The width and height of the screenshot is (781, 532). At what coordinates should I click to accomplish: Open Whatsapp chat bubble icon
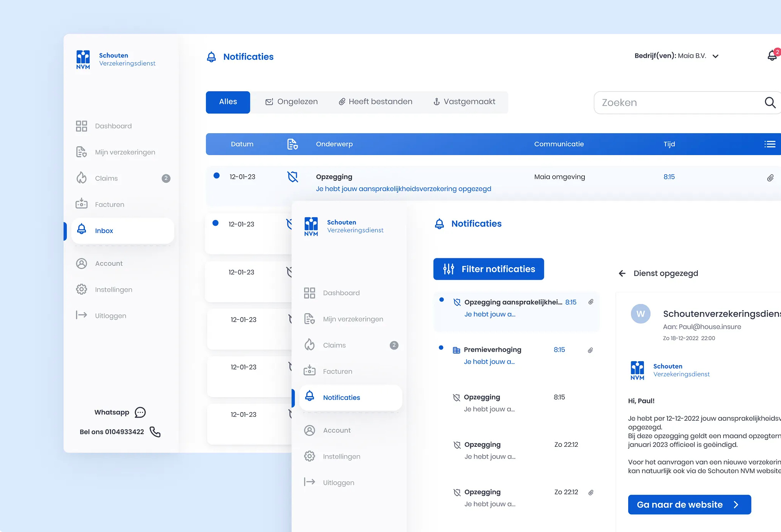coord(140,412)
